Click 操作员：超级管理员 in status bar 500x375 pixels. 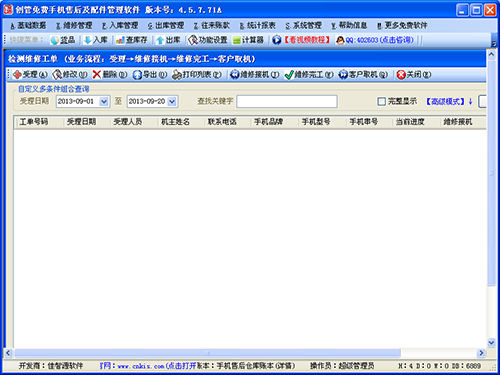coord(342,366)
